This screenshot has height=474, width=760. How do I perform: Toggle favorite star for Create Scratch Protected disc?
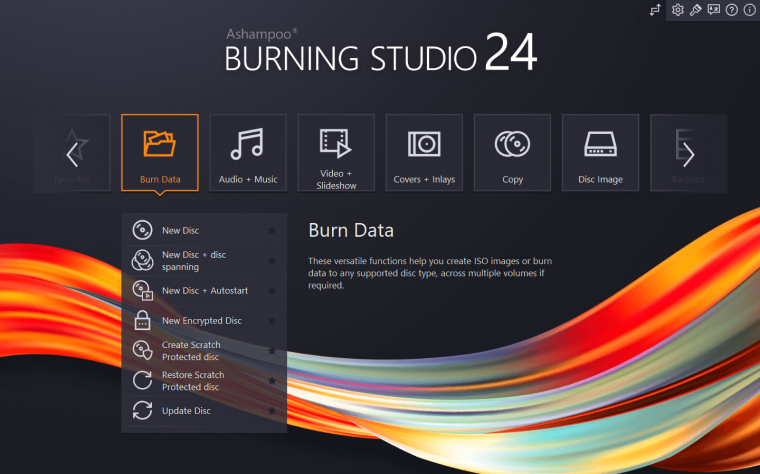tap(272, 350)
